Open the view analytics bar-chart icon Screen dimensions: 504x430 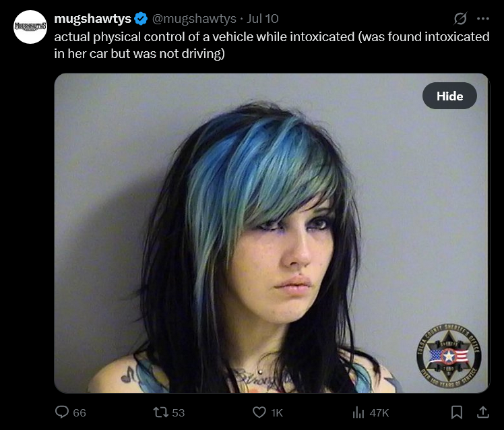click(358, 412)
